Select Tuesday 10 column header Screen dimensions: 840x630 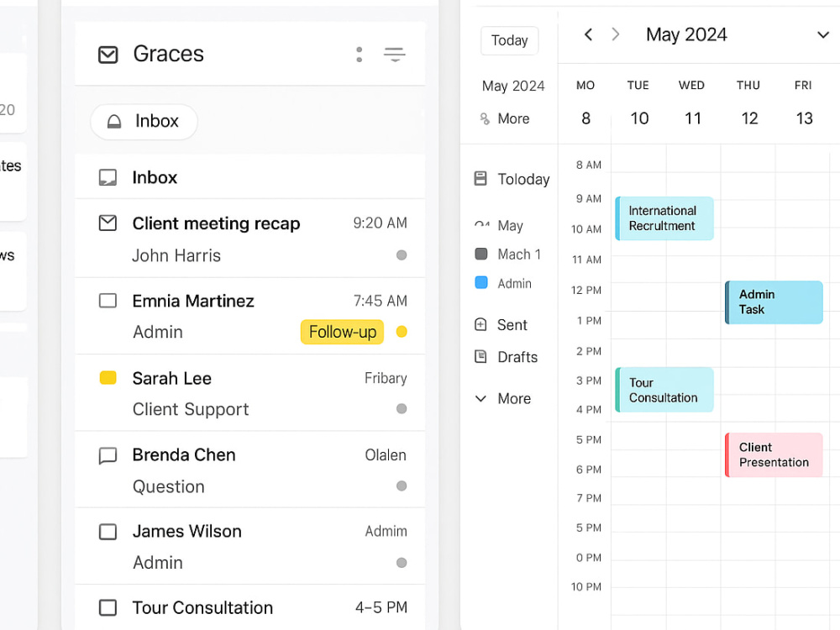click(x=638, y=102)
